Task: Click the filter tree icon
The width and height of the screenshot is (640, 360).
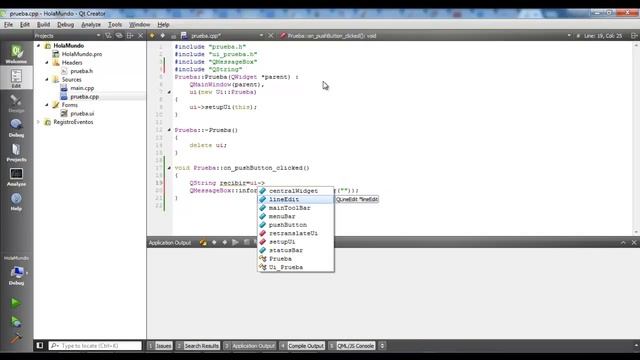Action: tap(108, 36)
